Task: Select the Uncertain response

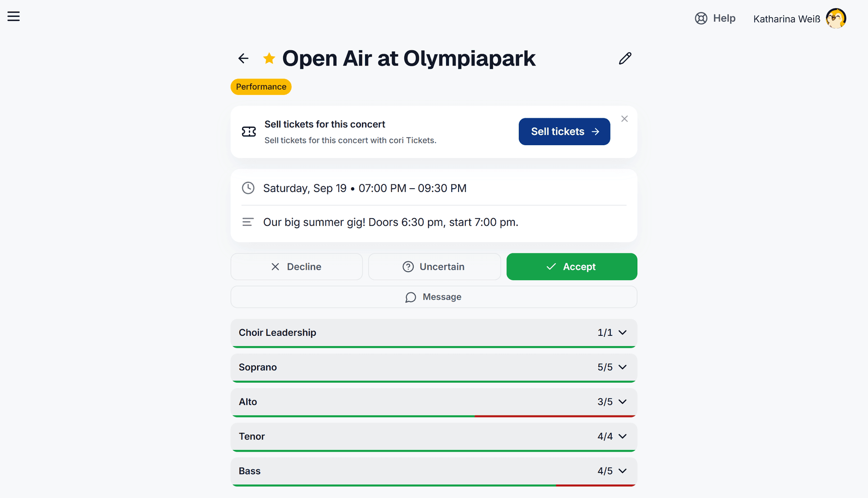Action: [x=434, y=267]
